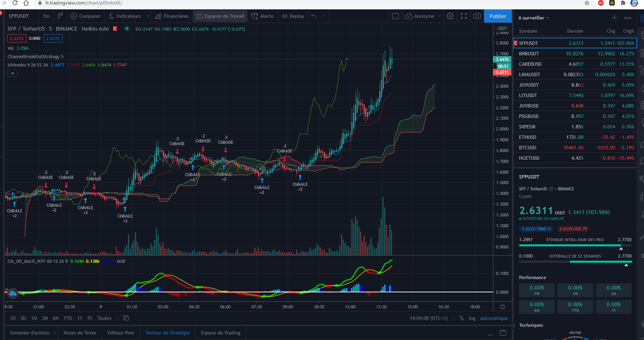Sort watchlist by Chg% column
644x340 pixels.
click(x=628, y=31)
